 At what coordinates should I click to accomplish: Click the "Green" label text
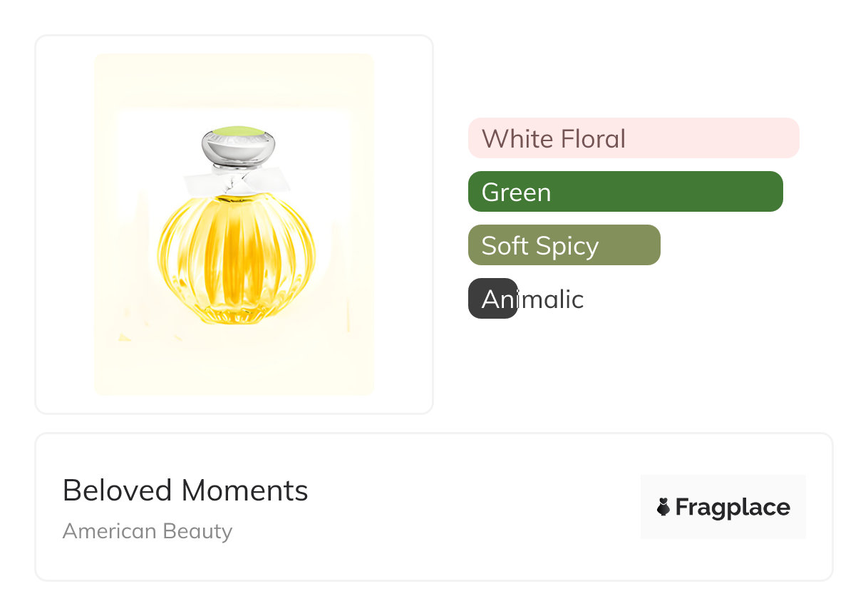click(x=516, y=192)
